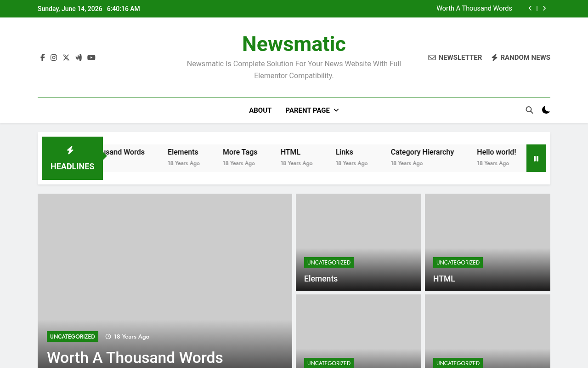
Task: Open featured 'Worth A Thousand Words' title
Action: click(x=135, y=357)
